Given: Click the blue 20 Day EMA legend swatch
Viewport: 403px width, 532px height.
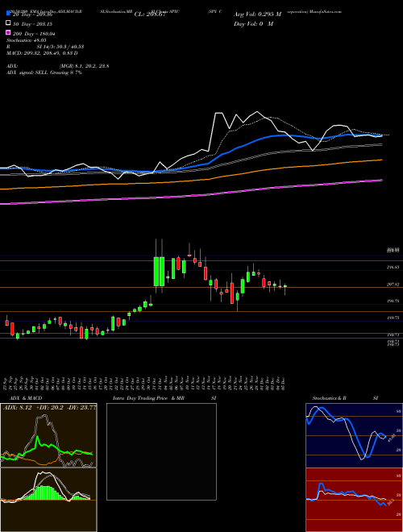Looking at the screenshot, I should 8,14.
